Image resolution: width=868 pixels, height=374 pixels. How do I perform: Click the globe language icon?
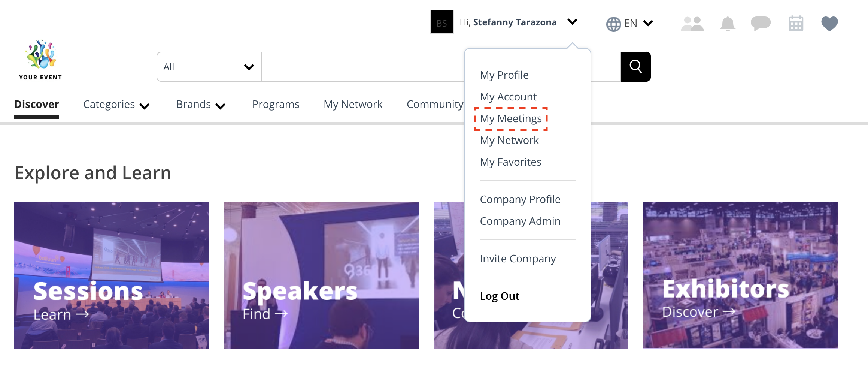click(613, 23)
